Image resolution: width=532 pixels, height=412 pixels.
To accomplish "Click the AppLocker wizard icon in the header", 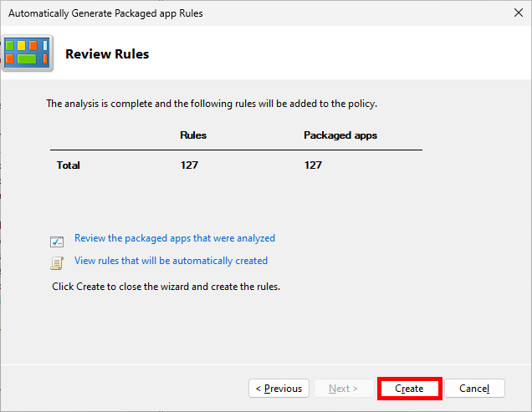I will tap(28, 53).
